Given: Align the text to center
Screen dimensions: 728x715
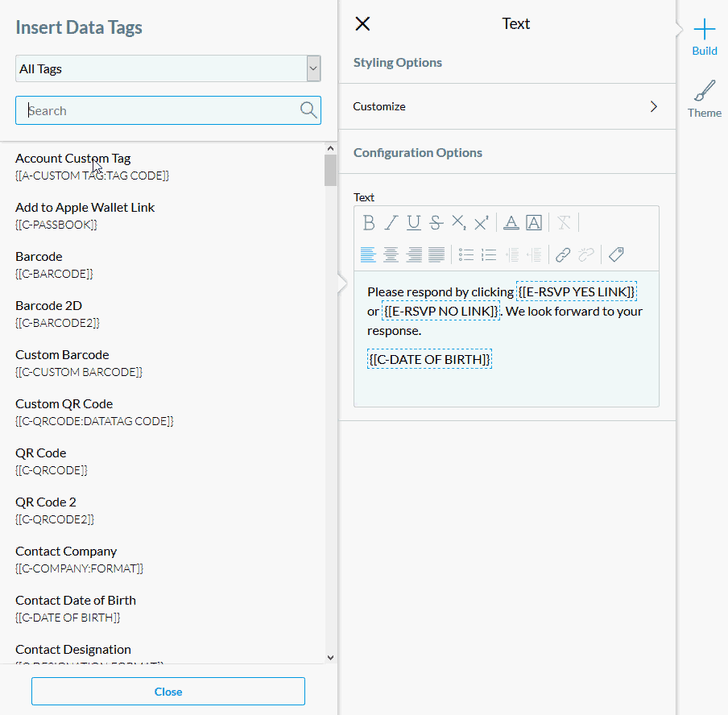Looking at the screenshot, I should [x=391, y=254].
